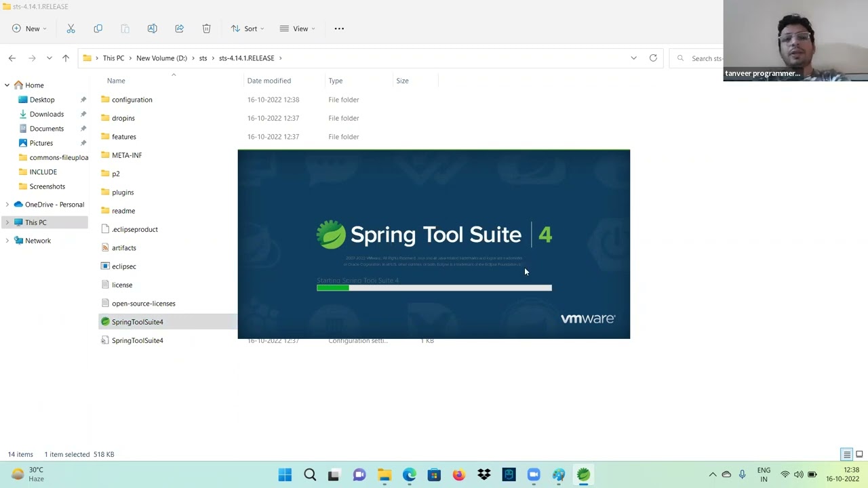Go back with the left arrow
868x488 pixels.
coord(12,58)
